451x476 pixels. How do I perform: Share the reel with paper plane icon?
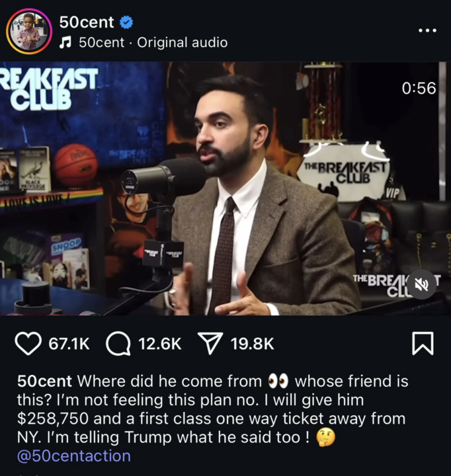[x=210, y=344]
